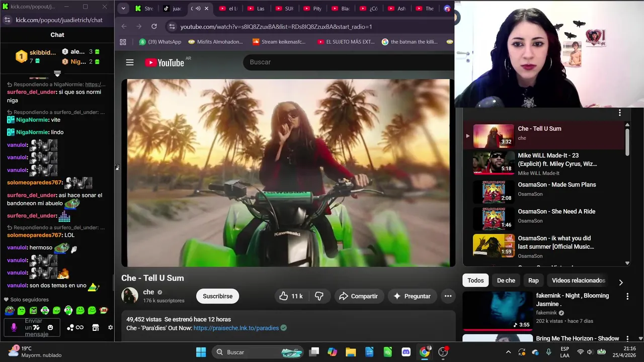Select the 'Todos' filter chip

click(x=475, y=281)
